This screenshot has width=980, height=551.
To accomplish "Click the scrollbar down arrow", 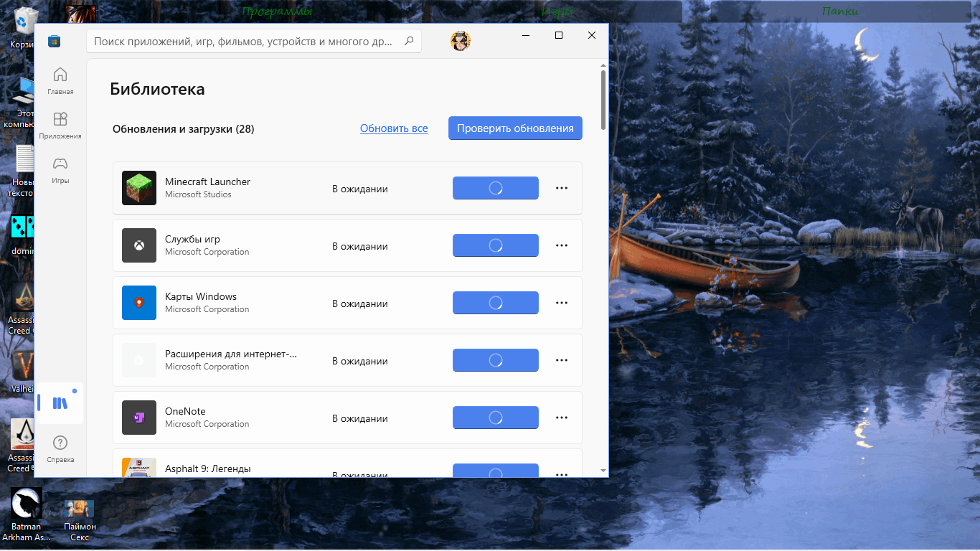I will pyautogui.click(x=603, y=471).
